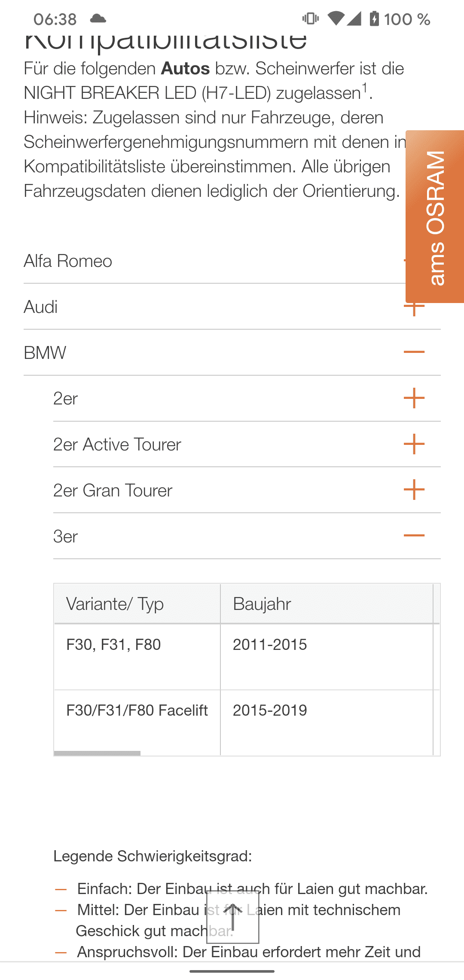Expand 2er Gran Tourer plus icon
464x980 pixels.
click(414, 490)
